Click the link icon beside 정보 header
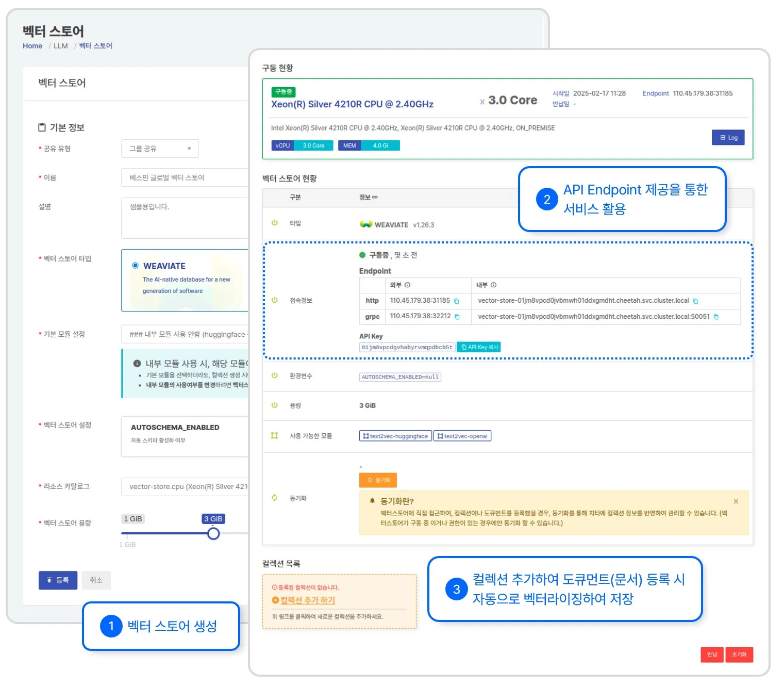Viewport: 784px width, 687px height. tap(375, 198)
